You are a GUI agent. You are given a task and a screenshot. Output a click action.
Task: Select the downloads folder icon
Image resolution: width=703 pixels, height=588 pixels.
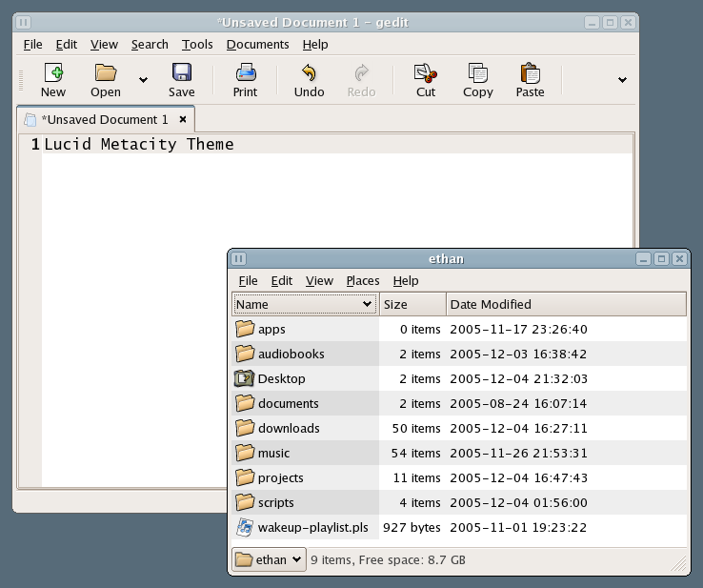pyautogui.click(x=245, y=428)
